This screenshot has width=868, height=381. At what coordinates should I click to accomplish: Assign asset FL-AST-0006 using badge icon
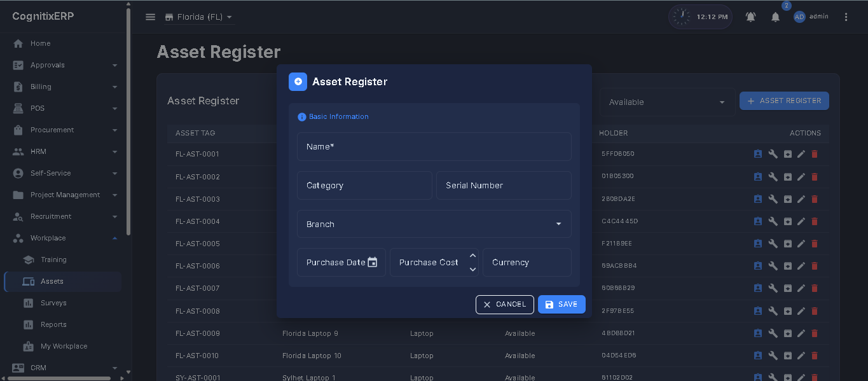point(757,266)
